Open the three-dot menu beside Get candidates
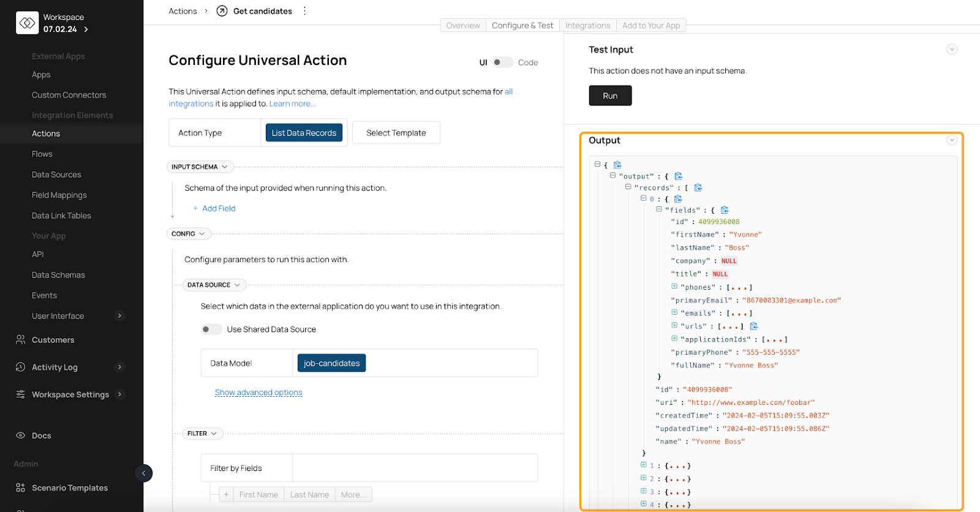Viewport: 980px width, 512px height. coord(304,11)
